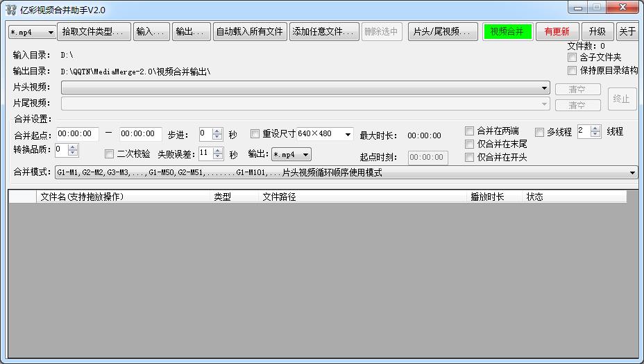
Task: Click the 输入... input directory button
Action: (x=151, y=31)
